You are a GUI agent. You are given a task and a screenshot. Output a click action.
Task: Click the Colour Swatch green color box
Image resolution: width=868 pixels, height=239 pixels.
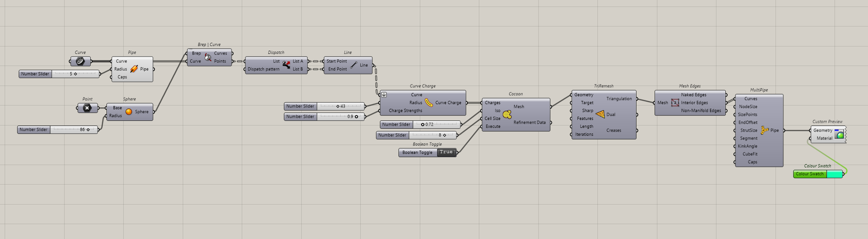point(835,174)
